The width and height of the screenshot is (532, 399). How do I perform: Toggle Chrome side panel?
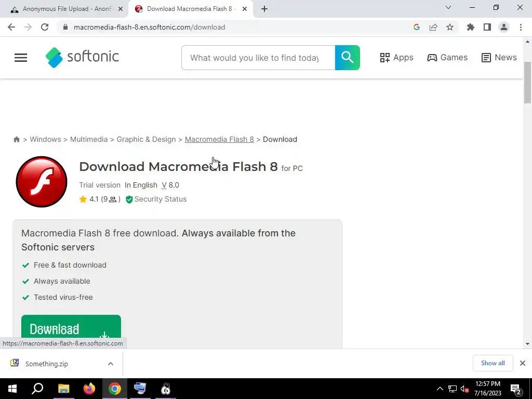tap(487, 27)
